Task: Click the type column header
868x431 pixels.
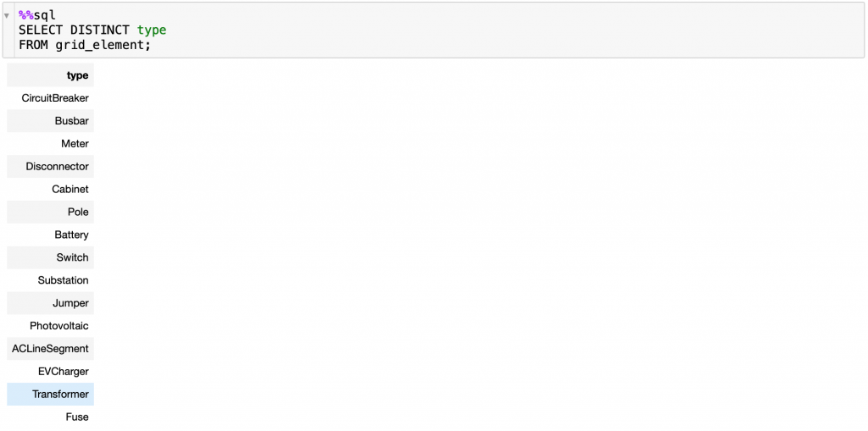Action: 50,75
